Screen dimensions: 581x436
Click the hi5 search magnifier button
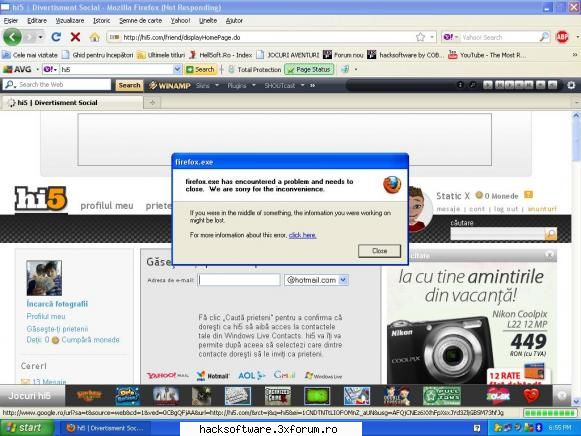click(x=551, y=234)
